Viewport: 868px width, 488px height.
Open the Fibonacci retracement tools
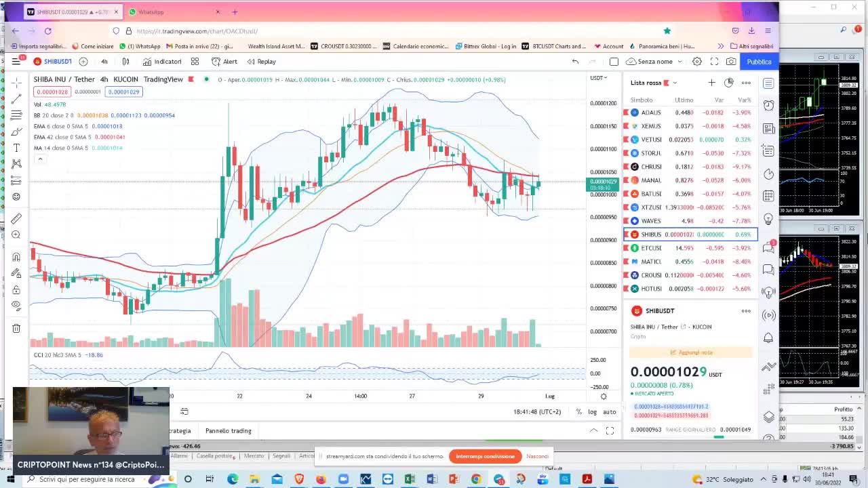pyautogui.click(x=16, y=115)
